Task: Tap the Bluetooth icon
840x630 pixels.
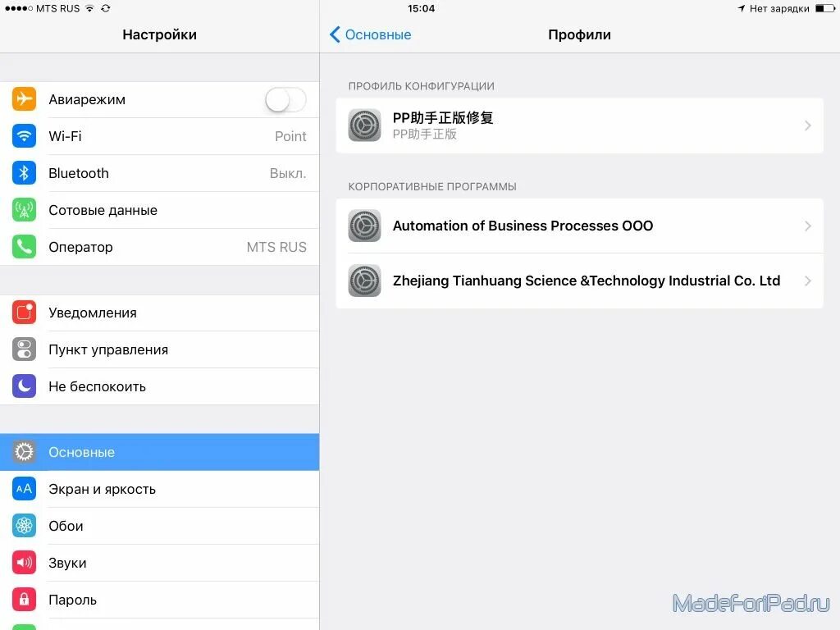Action: [24, 173]
